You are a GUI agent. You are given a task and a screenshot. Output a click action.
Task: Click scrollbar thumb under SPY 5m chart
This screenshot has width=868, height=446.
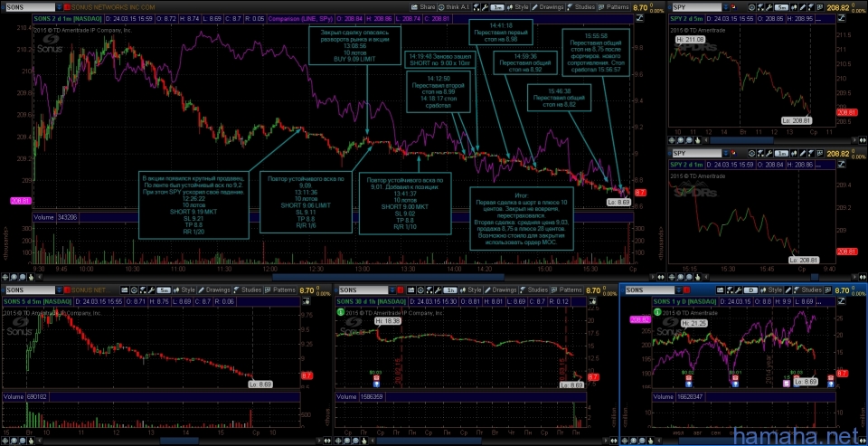coord(741,140)
